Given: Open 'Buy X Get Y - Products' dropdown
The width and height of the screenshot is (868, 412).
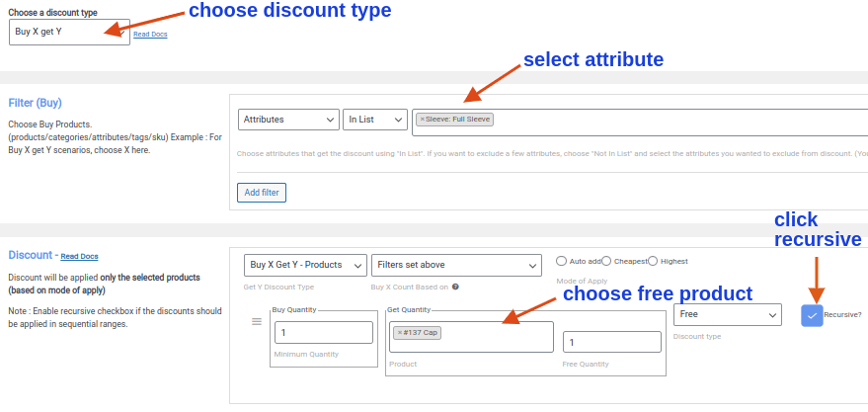Looking at the screenshot, I should point(304,265).
